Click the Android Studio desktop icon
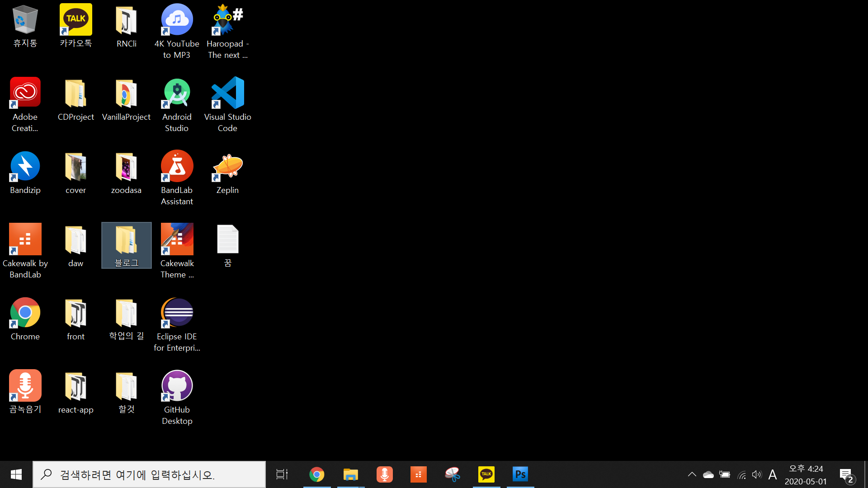 tap(177, 93)
